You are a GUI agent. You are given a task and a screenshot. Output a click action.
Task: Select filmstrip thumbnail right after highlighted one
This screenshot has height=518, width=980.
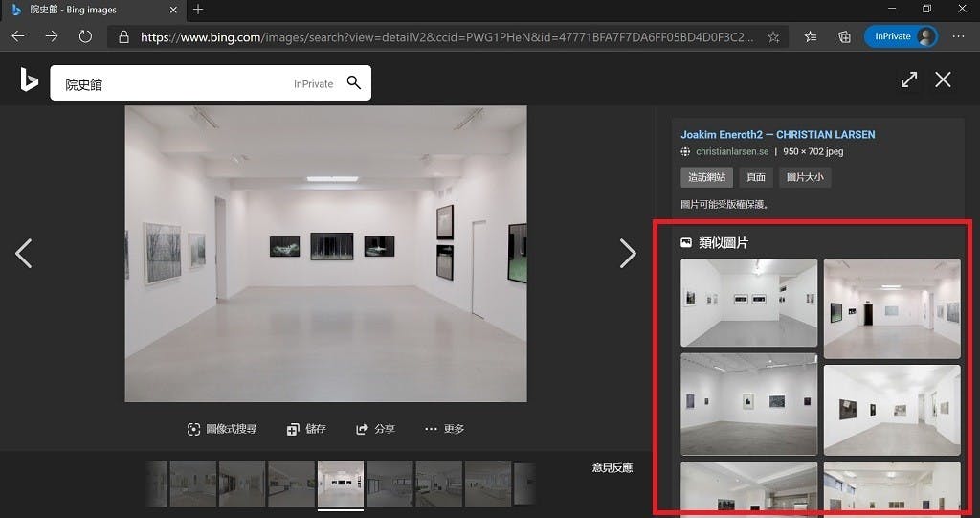click(x=390, y=484)
